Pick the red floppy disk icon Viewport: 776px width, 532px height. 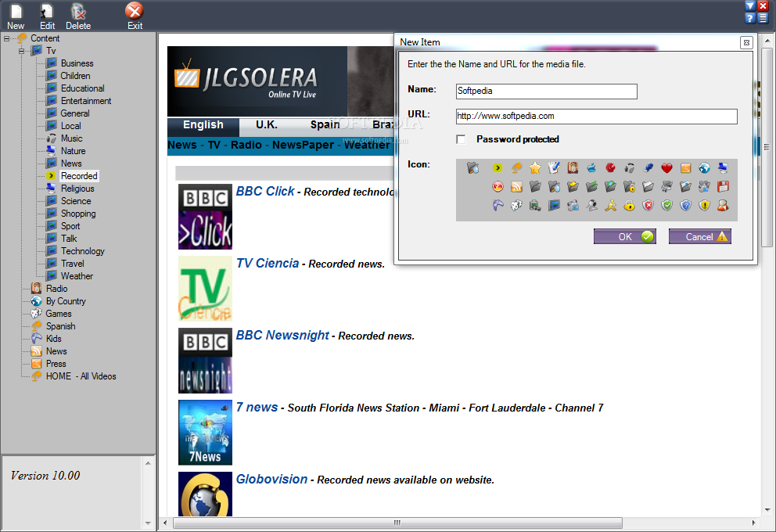click(723, 186)
